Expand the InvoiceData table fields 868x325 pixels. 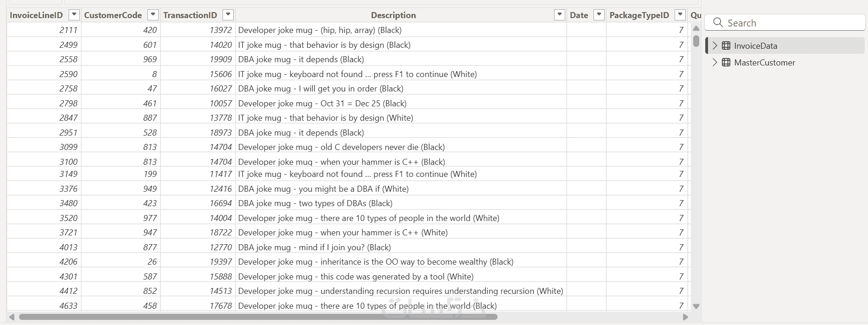pyautogui.click(x=715, y=45)
